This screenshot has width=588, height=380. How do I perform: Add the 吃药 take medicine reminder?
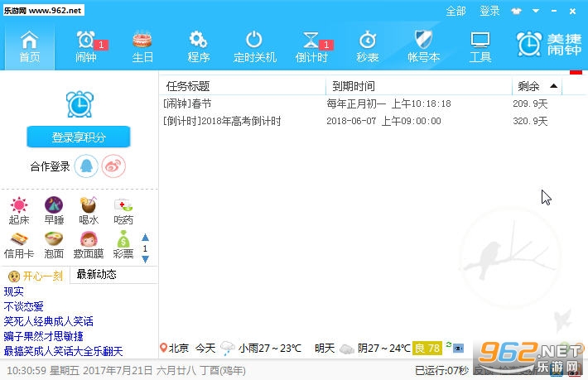(x=123, y=210)
